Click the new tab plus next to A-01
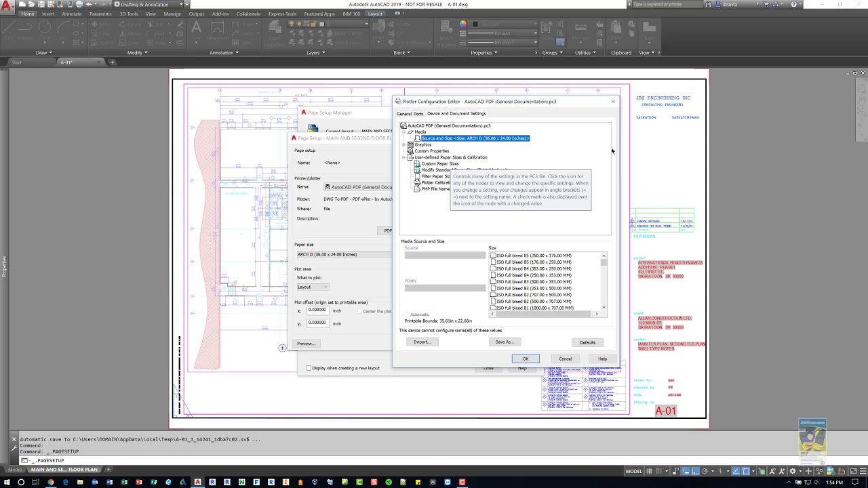The height and width of the screenshot is (488, 868). [x=113, y=62]
